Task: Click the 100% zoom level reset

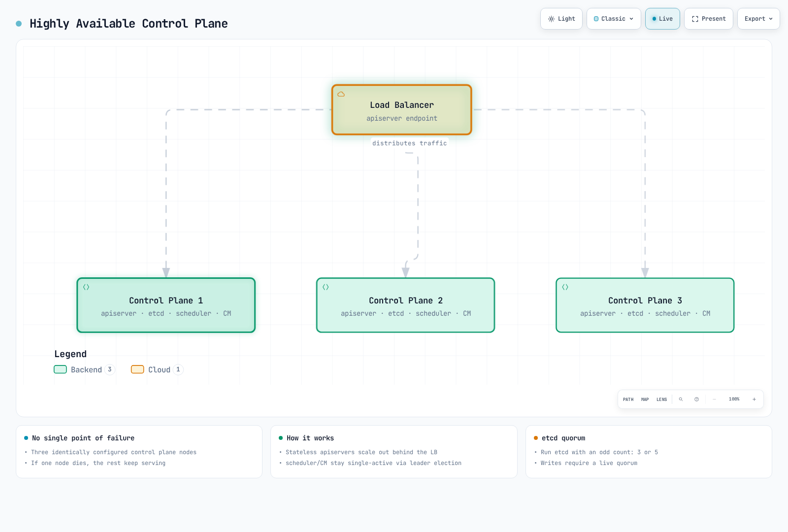Action: click(x=734, y=399)
